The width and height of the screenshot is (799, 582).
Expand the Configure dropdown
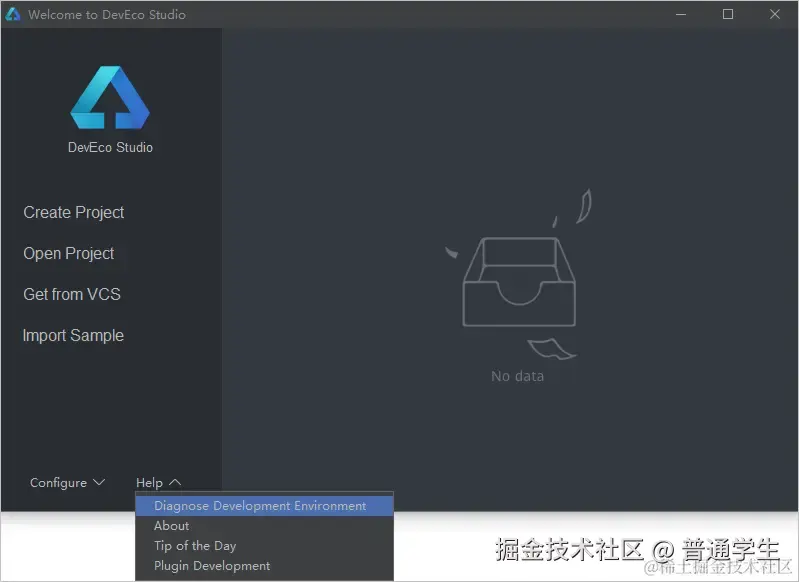[67, 483]
